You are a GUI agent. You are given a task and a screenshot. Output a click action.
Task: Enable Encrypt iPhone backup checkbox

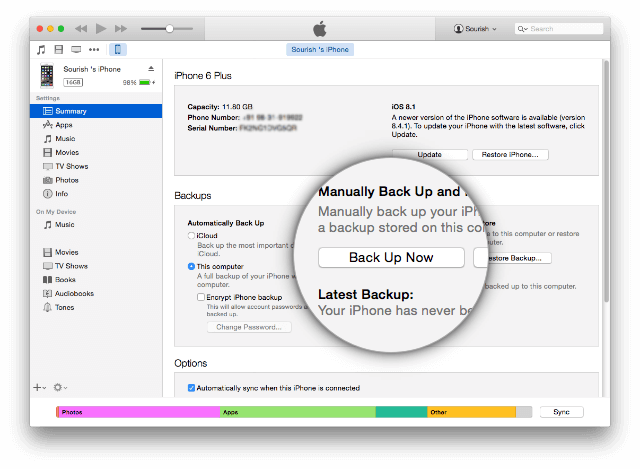(201, 297)
